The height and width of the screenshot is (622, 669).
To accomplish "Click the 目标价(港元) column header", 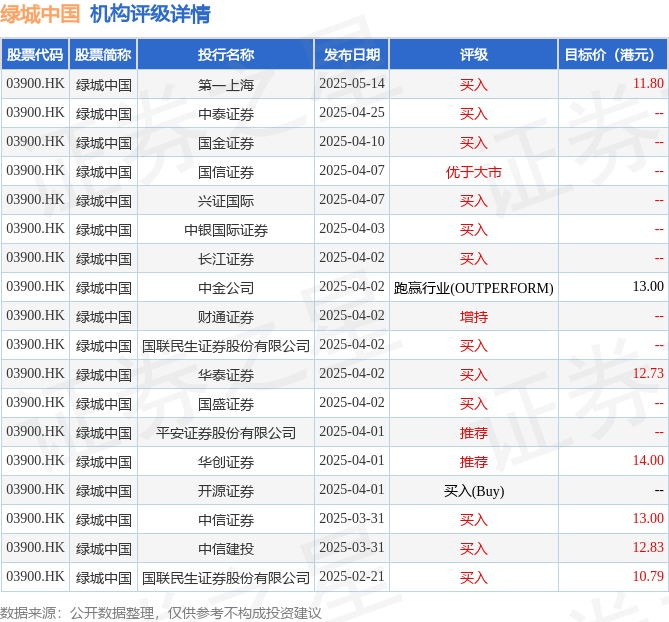I will (x=613, y=55).
